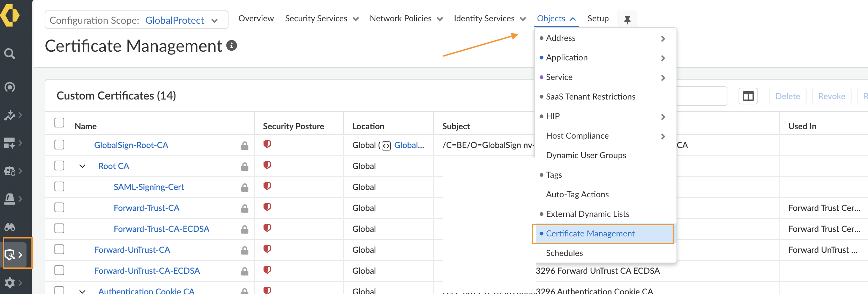Expand the Network Policies menu
This screenshot has height=294, width=868.
tap(406, 19)
